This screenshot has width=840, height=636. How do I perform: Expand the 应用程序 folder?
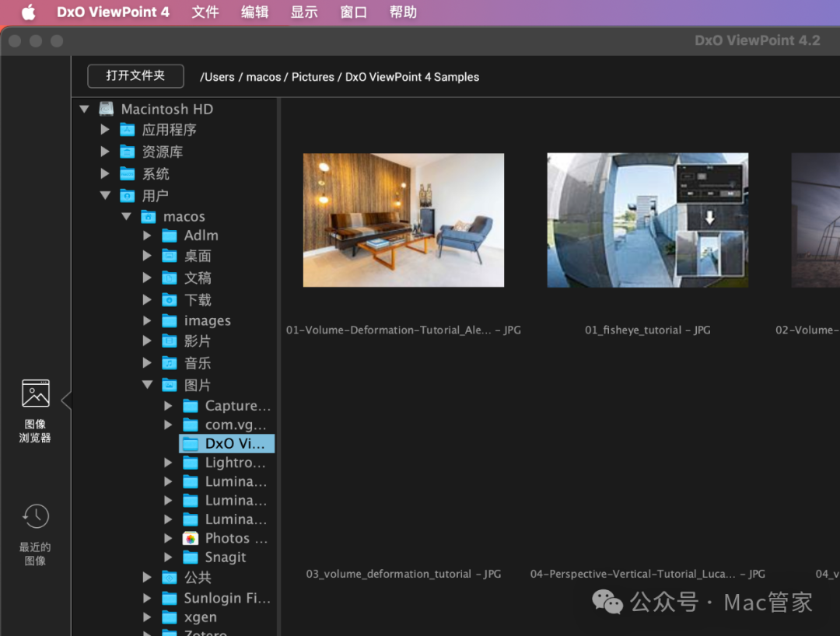[x=106, y=130]
